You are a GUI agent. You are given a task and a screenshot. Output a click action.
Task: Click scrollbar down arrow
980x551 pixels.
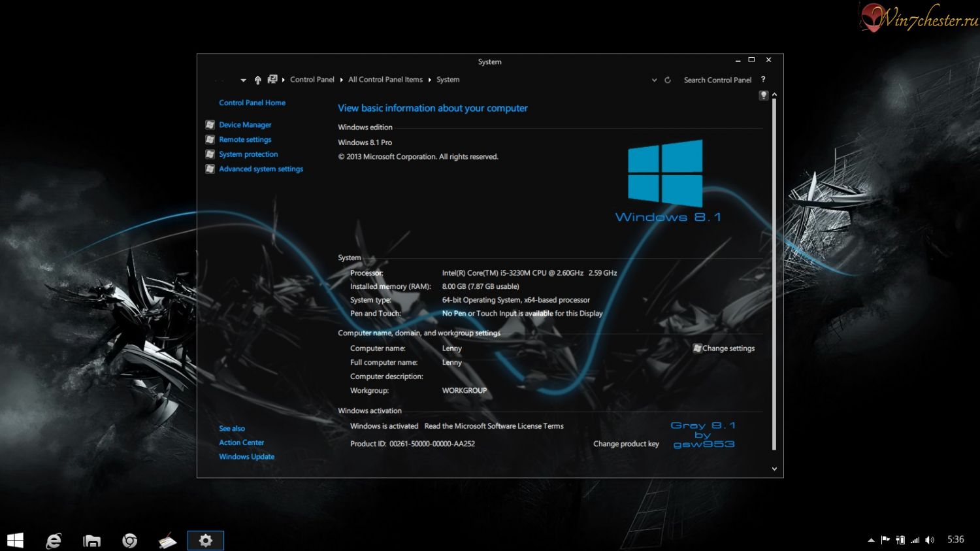(x=774, y=469)
